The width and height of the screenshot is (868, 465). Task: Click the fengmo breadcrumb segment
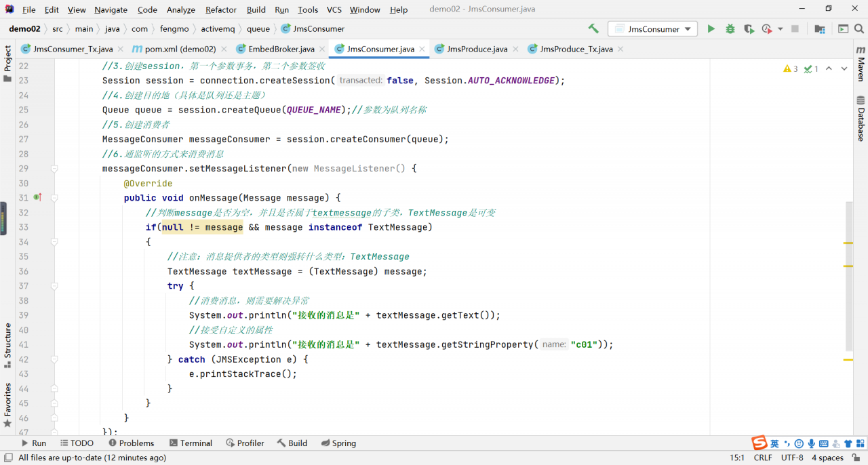(x=174, y=29)
